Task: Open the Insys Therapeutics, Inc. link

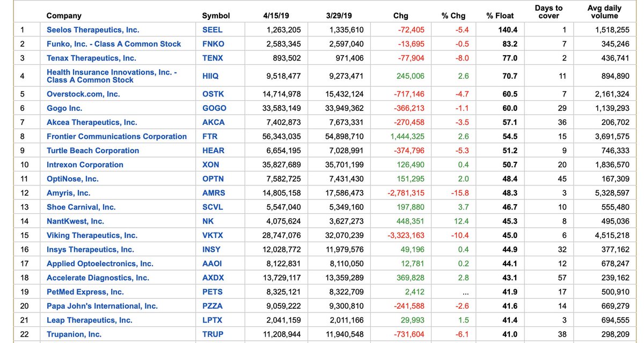Action: (x=90, y=249)
